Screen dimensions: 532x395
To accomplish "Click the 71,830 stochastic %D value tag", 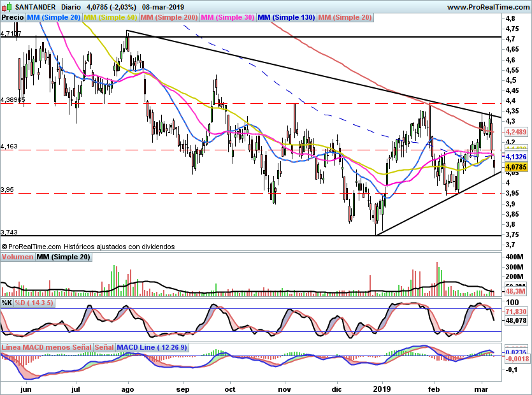I will [x=516, y=311].
